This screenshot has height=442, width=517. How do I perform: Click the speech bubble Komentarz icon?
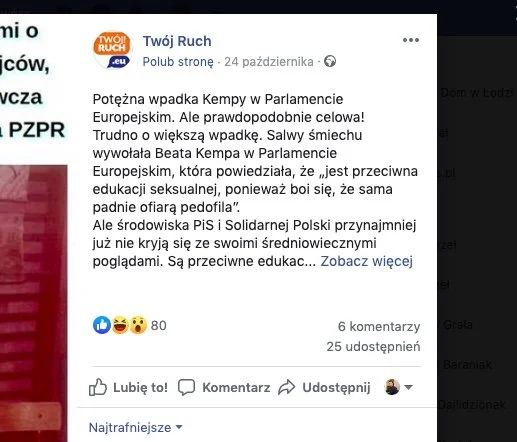pos(186,387)
